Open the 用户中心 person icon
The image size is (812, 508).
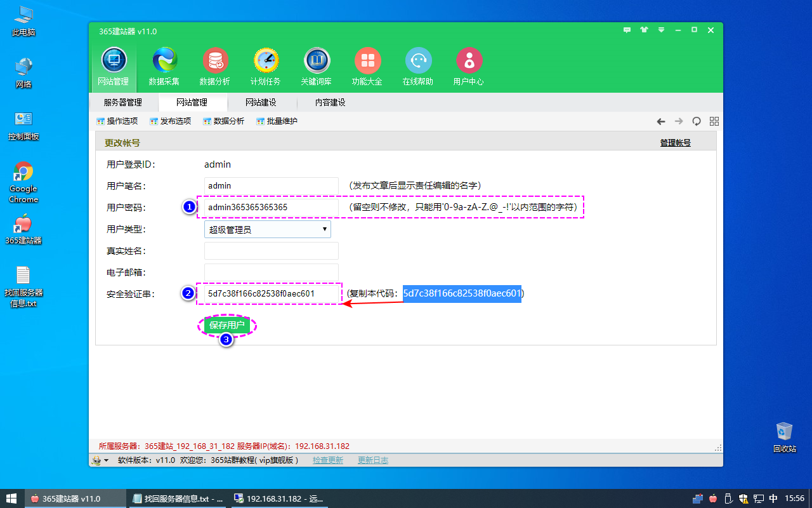(469, 67)
